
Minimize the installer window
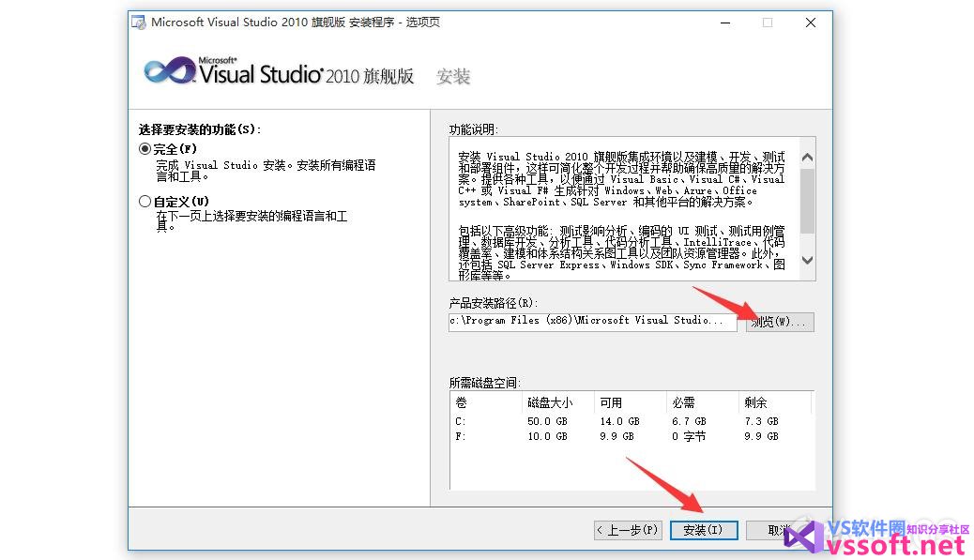click(725, 23)
